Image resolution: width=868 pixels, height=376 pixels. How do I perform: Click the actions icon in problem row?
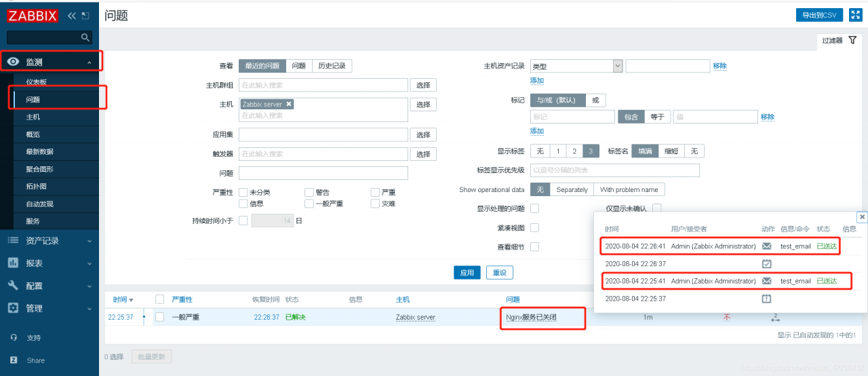[x=776, y=317]
